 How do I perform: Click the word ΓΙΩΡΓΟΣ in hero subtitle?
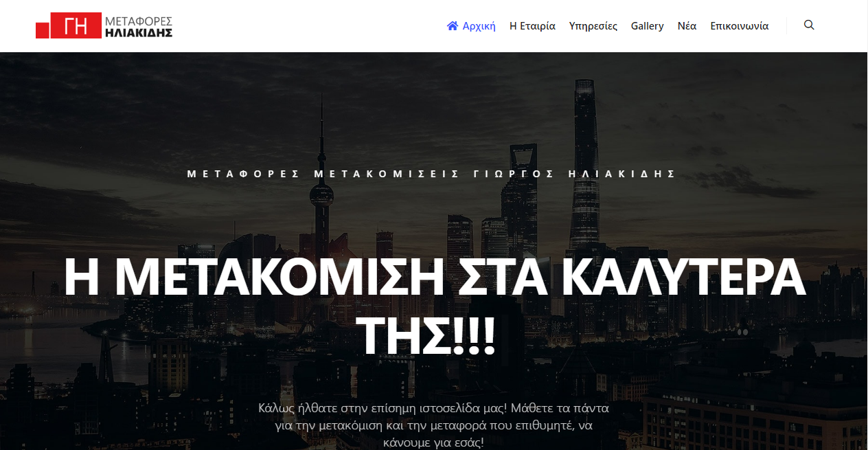coord(514,174)
